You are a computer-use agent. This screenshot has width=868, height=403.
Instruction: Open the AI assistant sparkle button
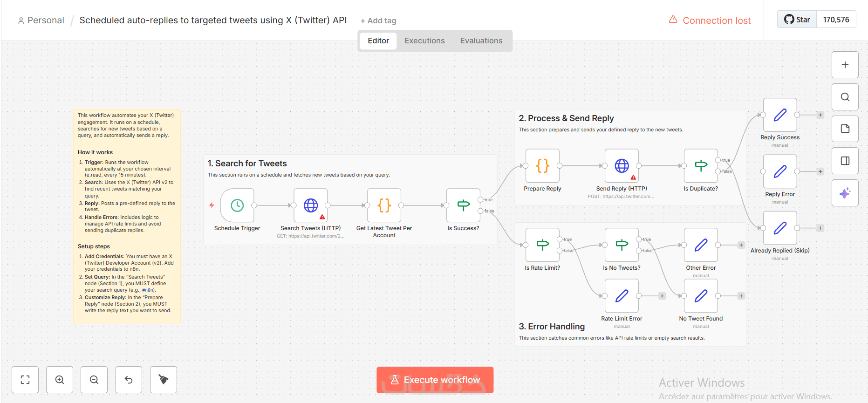click(x=845, y=193)
